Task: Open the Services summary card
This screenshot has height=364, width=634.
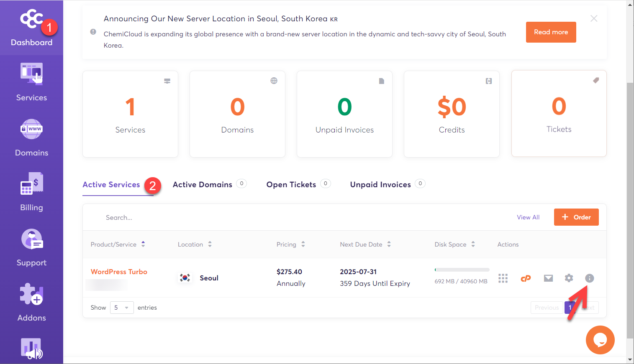Action: [130, 114]
